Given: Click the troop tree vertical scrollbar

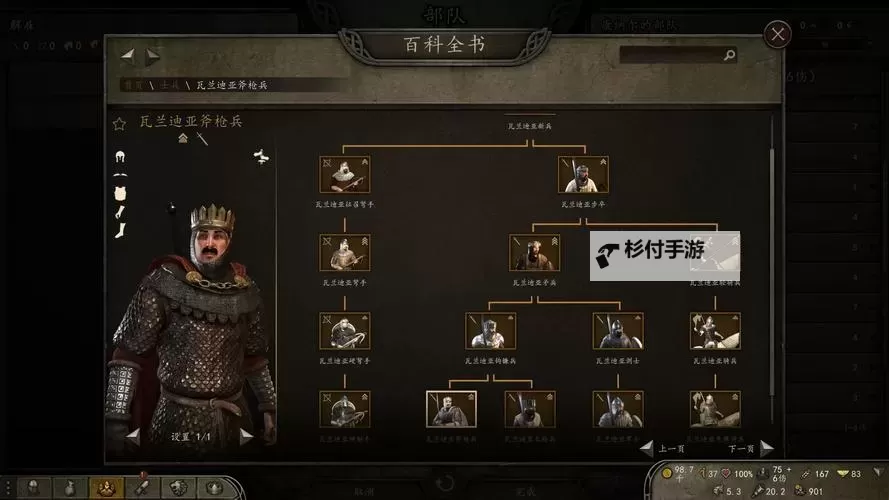Looking at the screenshot, I should pyautogui.click(x=771, y=255).
